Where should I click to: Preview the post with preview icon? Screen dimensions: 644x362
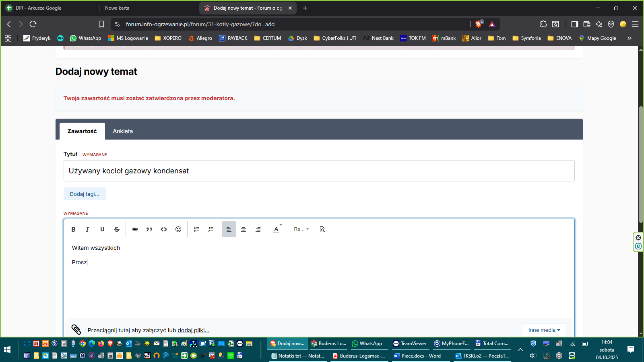point(322,229)
